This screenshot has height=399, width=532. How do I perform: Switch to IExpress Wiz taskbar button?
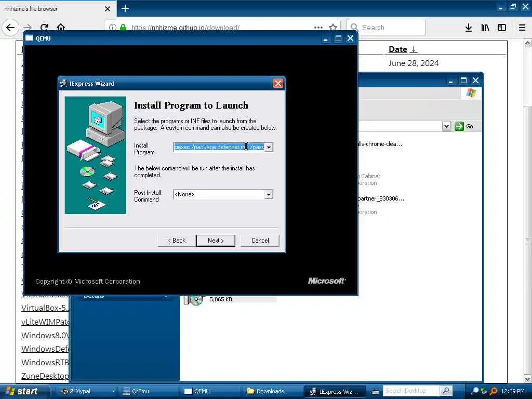(x=335, y=392)
